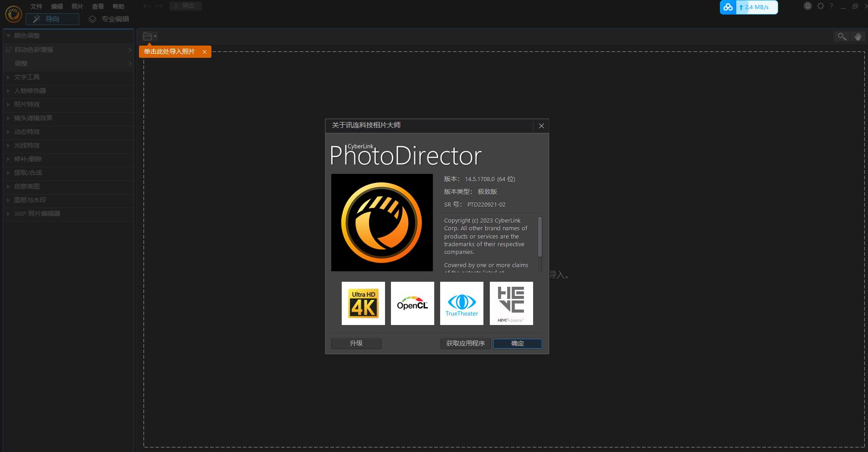Select the zoom magnifier tool
This screenshot has height=452, width=868.
click(x=842, y=36)
